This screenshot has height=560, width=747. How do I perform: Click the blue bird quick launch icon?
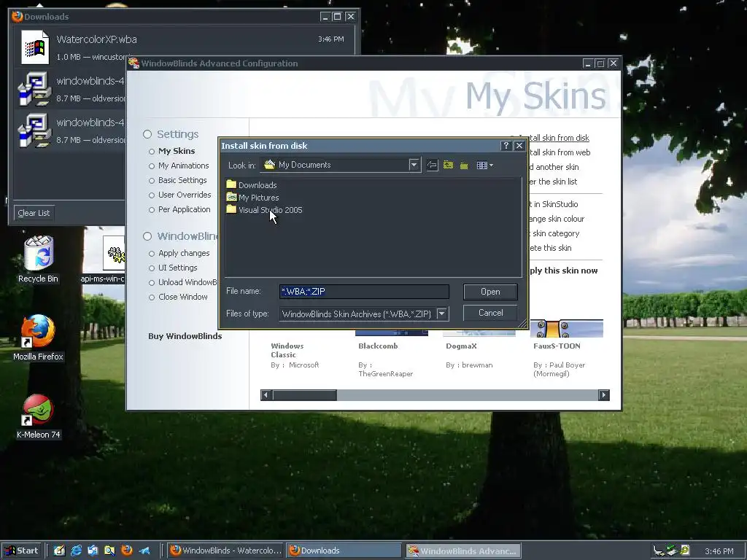coord(144,551)
